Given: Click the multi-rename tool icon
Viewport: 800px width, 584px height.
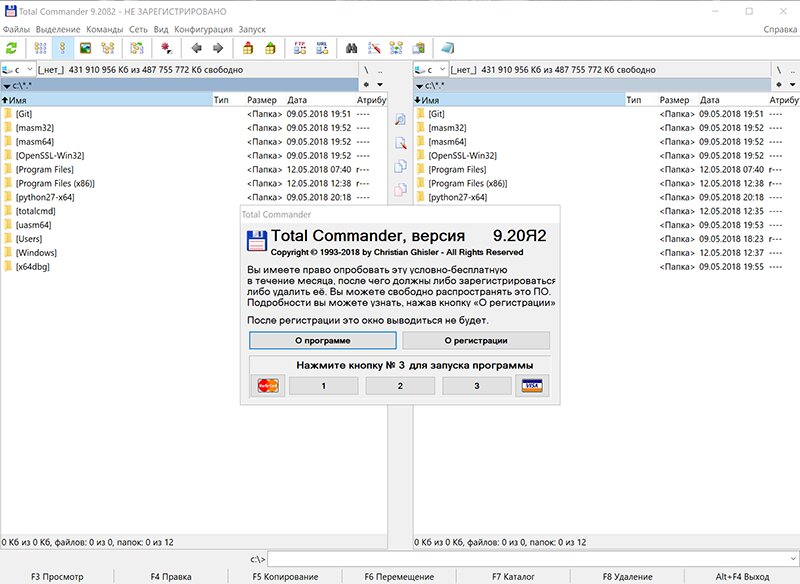Looking at the screenshot, I should (374, 48).
